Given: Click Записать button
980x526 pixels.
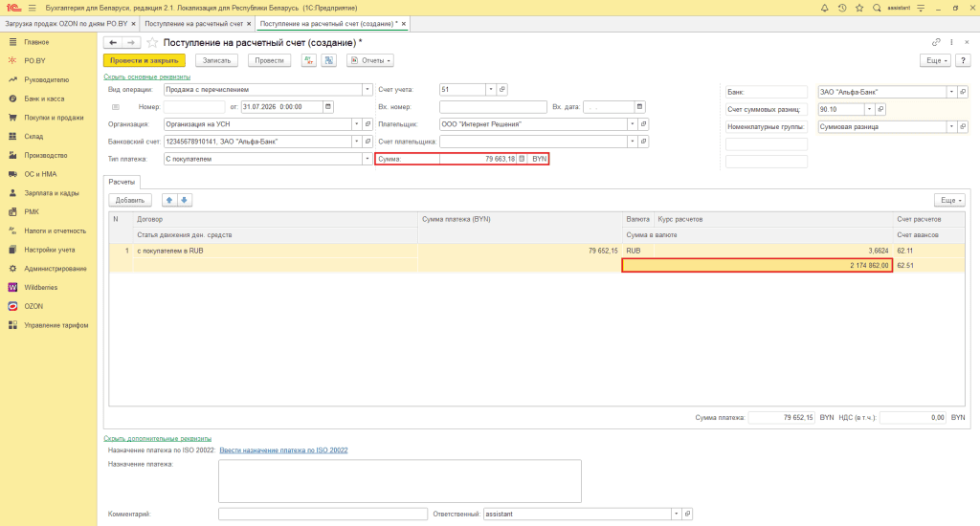Looking at the screenshot, I should click(x=216, y=60).
